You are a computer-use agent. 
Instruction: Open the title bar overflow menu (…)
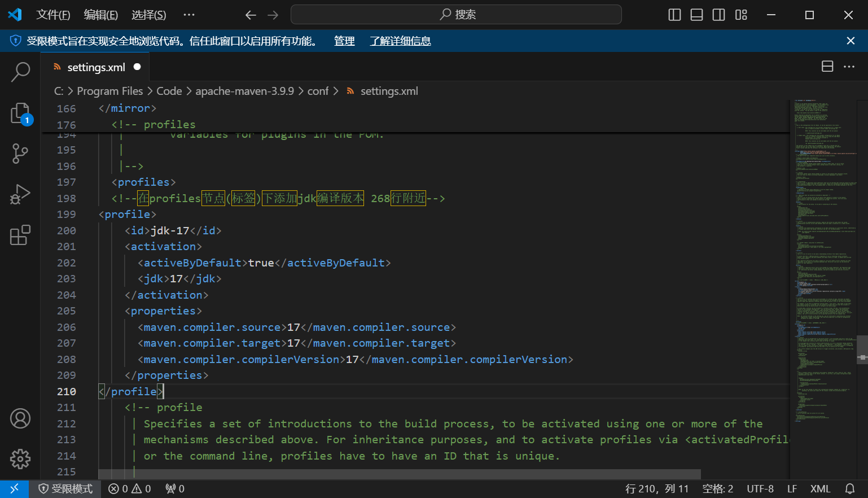(x=189, y=15)
